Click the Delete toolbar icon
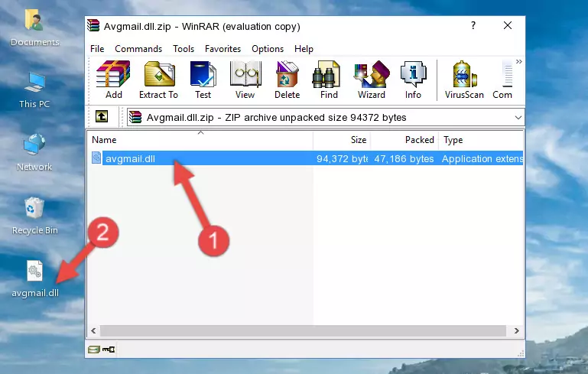Viewport: 588px width, 374px height. [x=288, y=80]
